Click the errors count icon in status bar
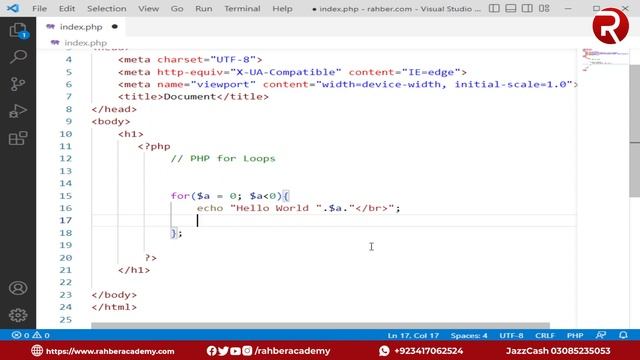The width and height of the screenshot is (640, 360). (16, 335)
